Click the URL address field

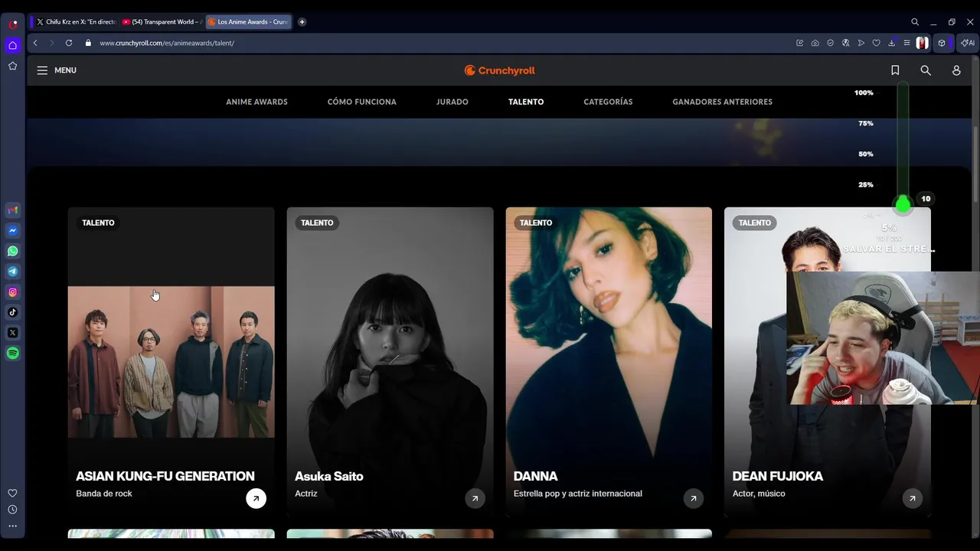point(436,43)
